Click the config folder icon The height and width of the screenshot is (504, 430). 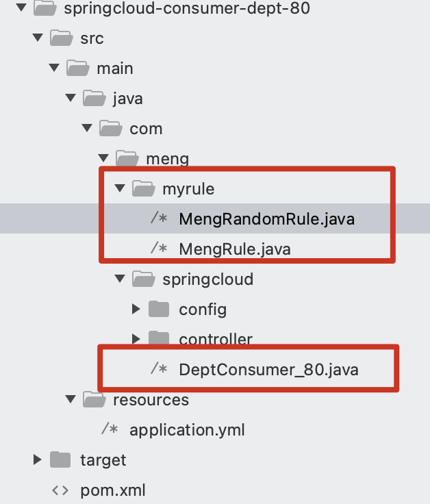pyautogui.click(x=159, y=309)
